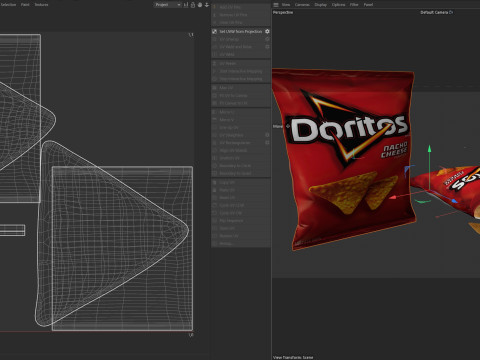Click the Perspective viewport label
Screen dimensions: 480x360
click(x=283, y=12)
